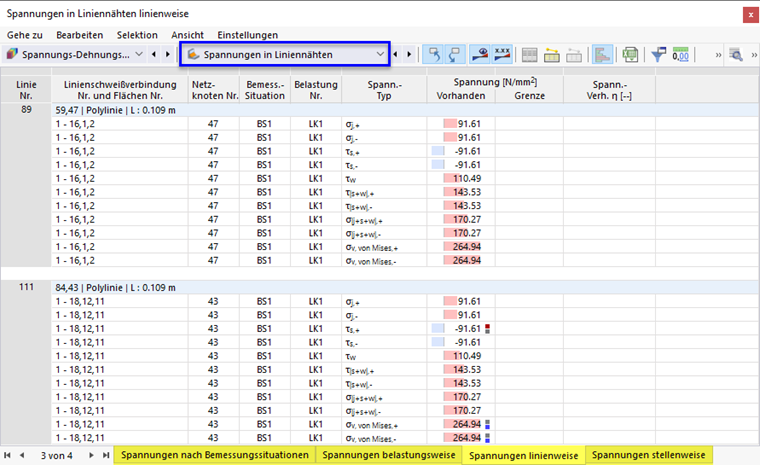Click the 3 von 4 page indicator
This screenshot has height=465, width=760.
[x=57, y=455]
